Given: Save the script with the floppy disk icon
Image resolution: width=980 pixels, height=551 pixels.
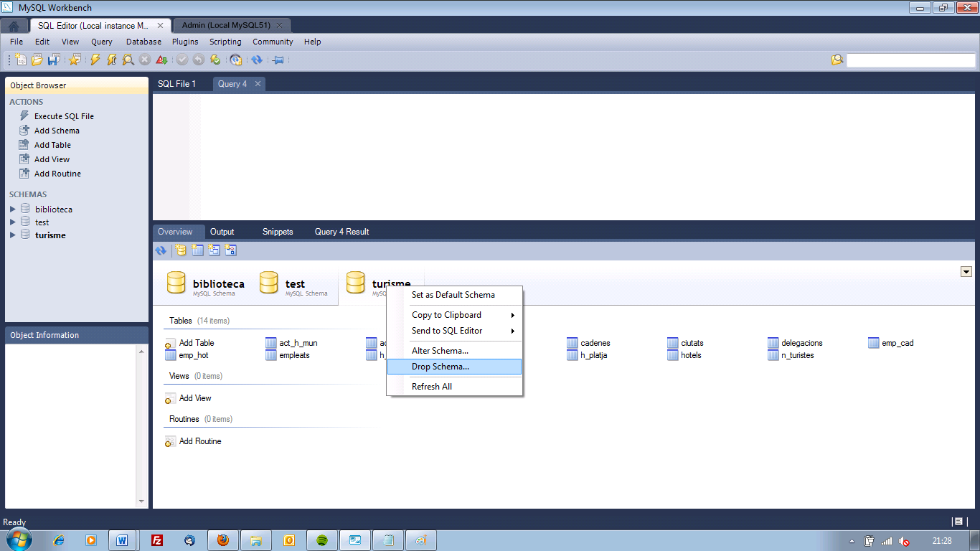Looking at the screenshot, I should (x=53, y=60).
